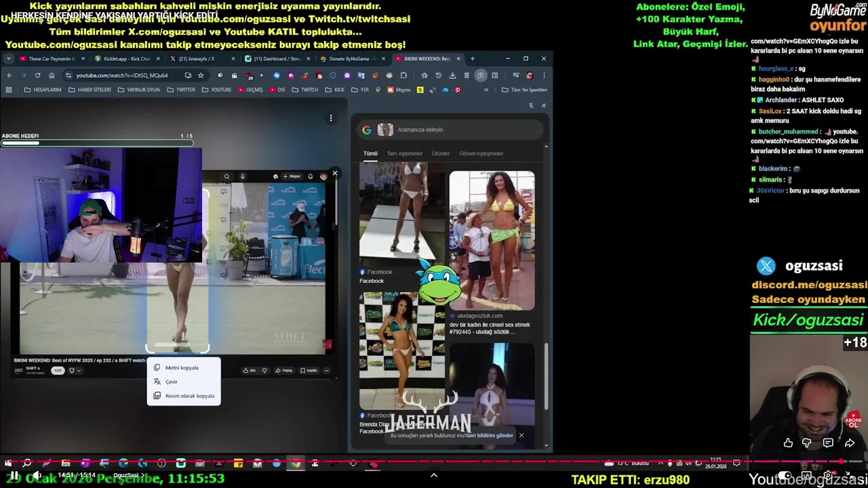Image resolution: width=868 pixels, height=488 pixels.
Task: Select the 'Tümü' results tab
Action: [x=370, y=153]
